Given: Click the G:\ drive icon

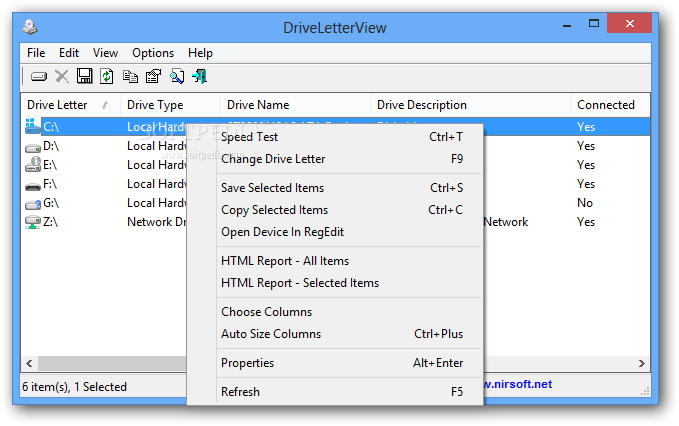Looking at the screenshot, I should [x=33, y=204].
